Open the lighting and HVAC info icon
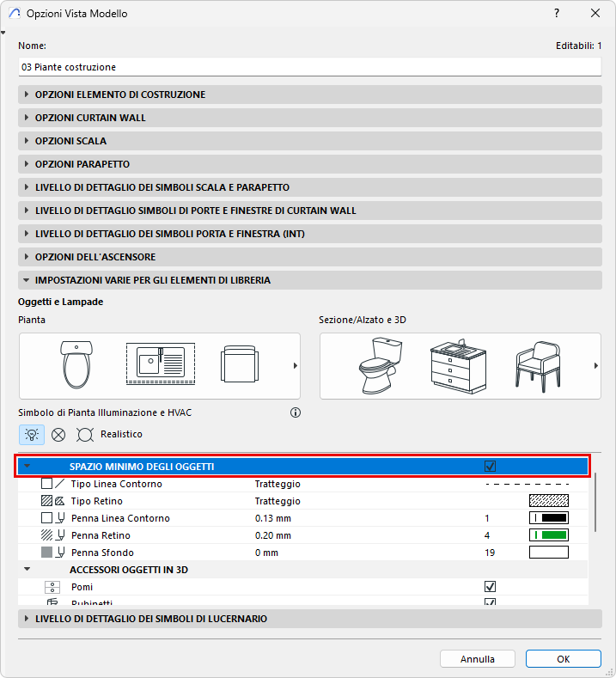The width and height of the screenshot is (616, 678). [x=296, y=412]
